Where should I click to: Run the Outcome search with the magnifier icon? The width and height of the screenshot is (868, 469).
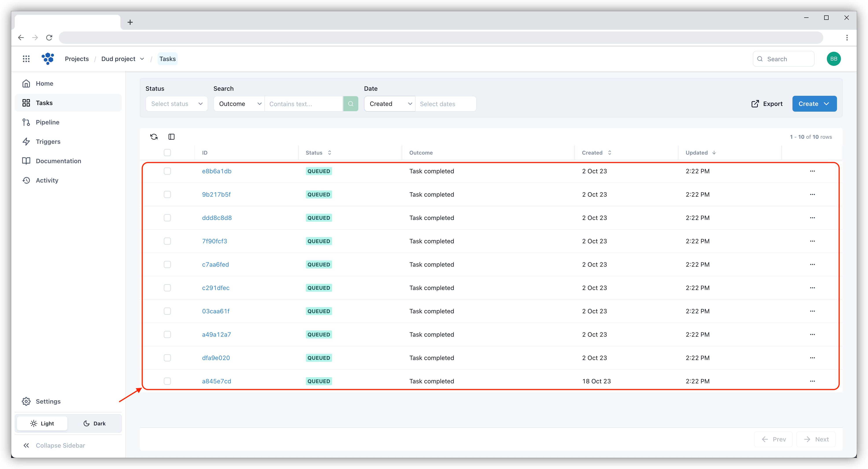[x=350, y=103]
